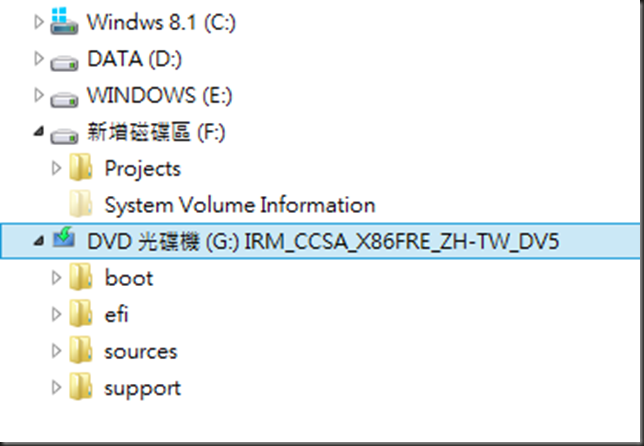Click the DATA (D:) drive icon

click(x=64, y=63)
